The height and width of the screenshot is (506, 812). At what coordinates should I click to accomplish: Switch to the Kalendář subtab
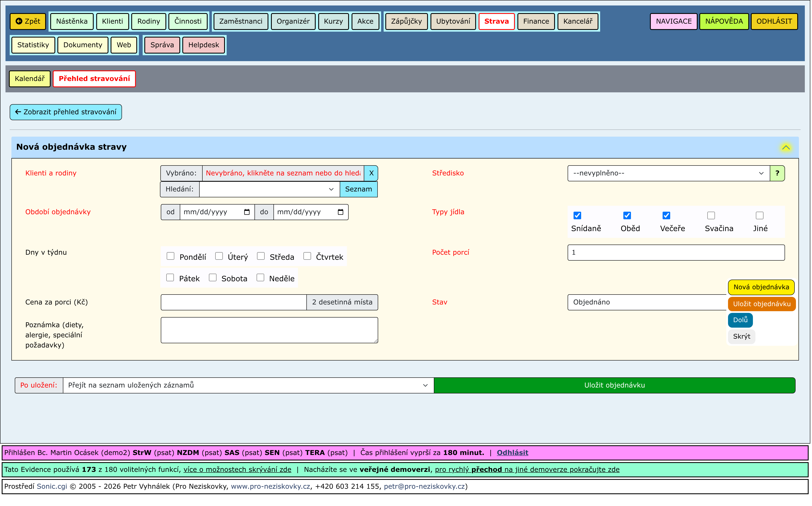click(30, 79)
